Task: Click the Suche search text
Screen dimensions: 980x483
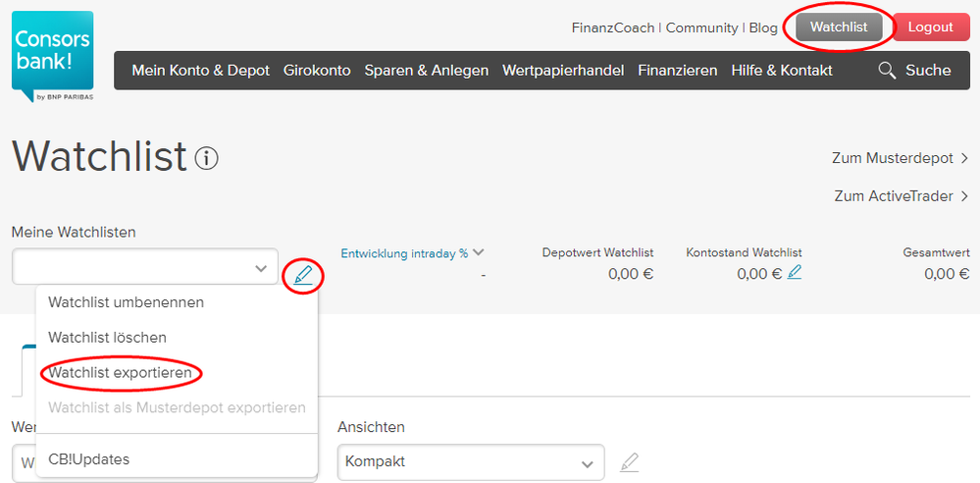Action: [928, 70]
